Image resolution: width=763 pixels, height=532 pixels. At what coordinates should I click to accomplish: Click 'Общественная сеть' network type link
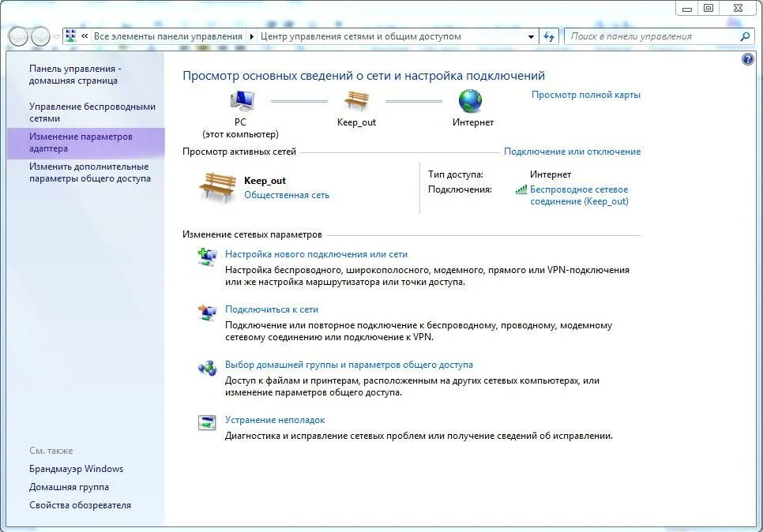(x=287, y=195)
